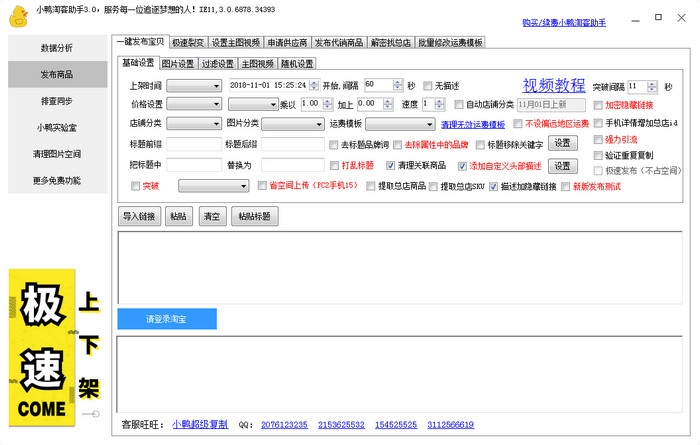Uncheck 添加自定义头部描述 checkbox
700x445 pixels.
462,166
